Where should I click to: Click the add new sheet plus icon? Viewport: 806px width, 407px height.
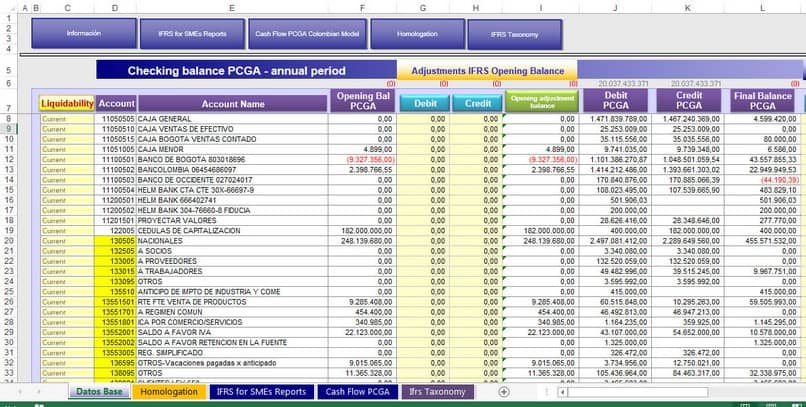pos(503,392)
